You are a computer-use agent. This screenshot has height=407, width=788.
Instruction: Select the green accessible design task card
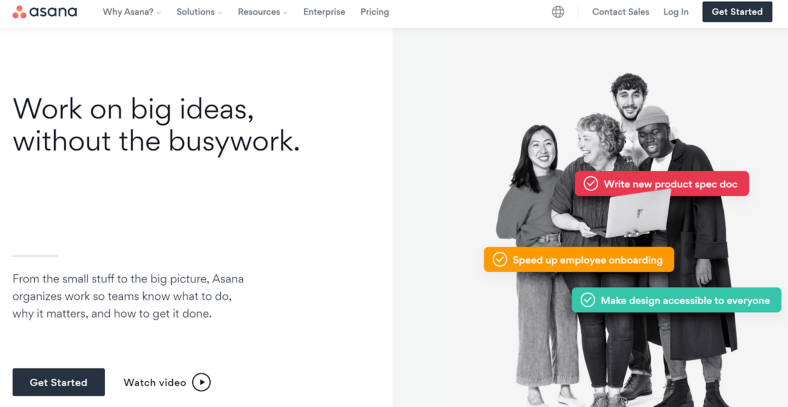point(676,300)
